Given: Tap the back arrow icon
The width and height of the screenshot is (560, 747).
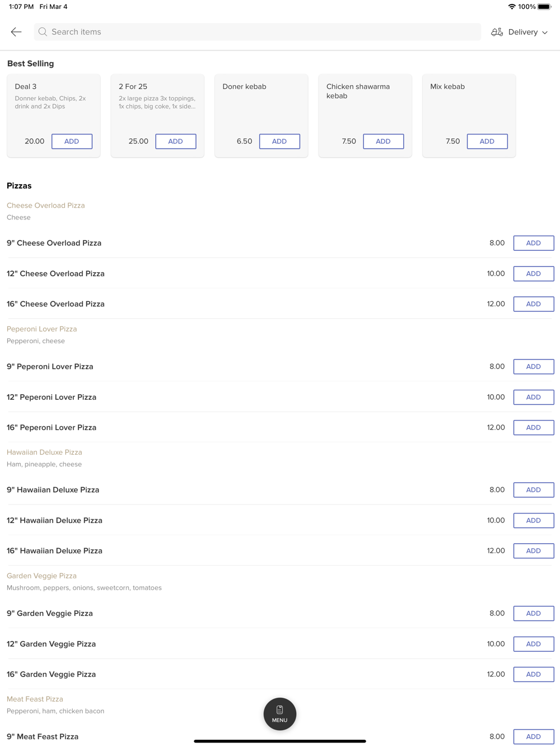Looking at the screenshot, I should coord(16,32).
